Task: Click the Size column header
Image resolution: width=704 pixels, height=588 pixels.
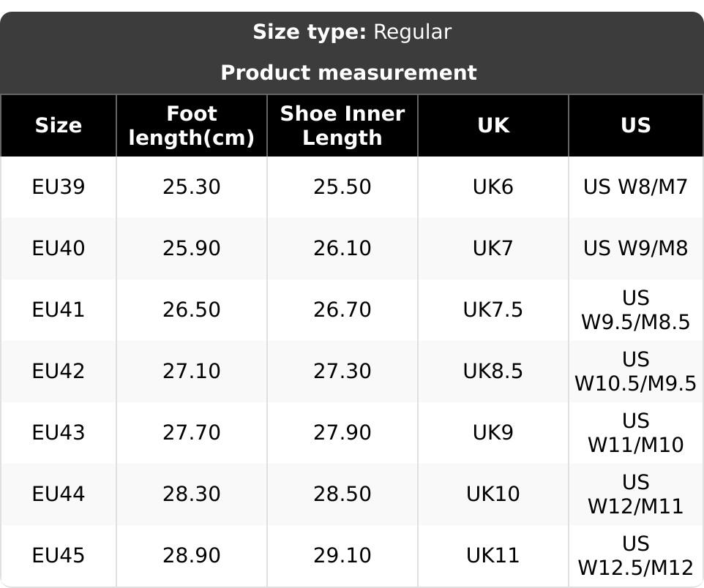Action: click(x=59, y=125)
